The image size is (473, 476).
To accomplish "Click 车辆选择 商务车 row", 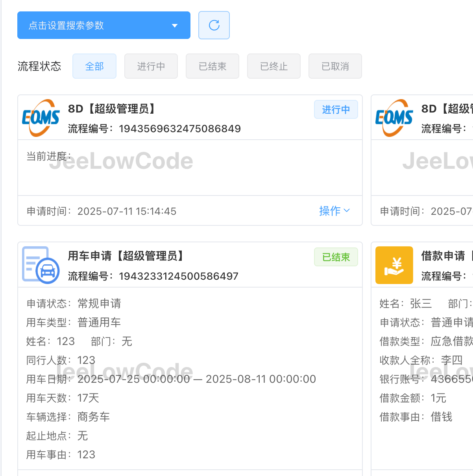I will tap(68, 417).
